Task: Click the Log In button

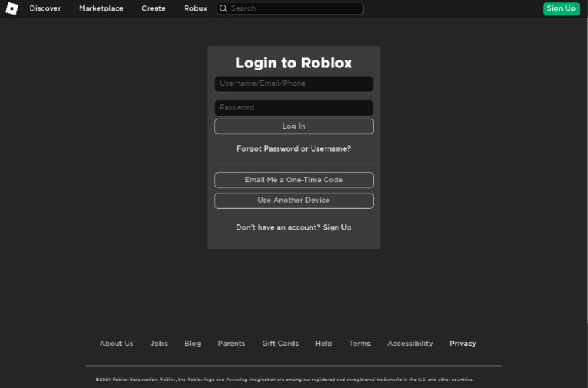Action: pyautogui.click(x=294, y=126)
